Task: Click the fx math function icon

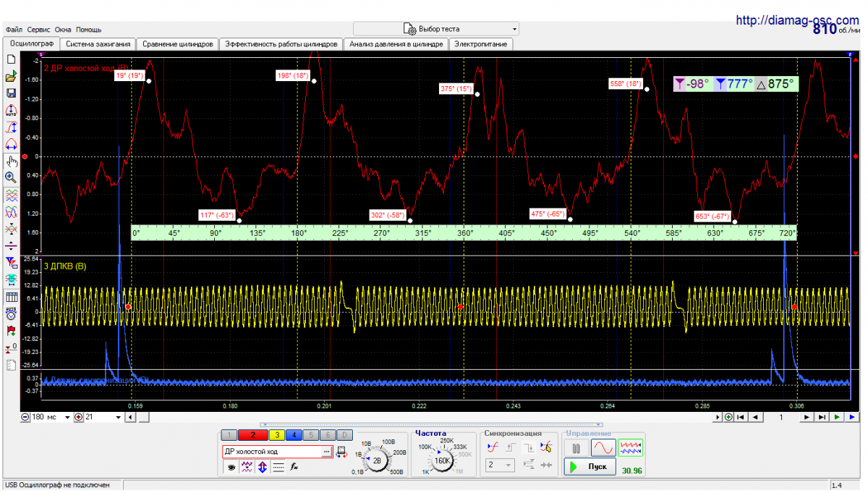Action: click(x=294, y=468)
